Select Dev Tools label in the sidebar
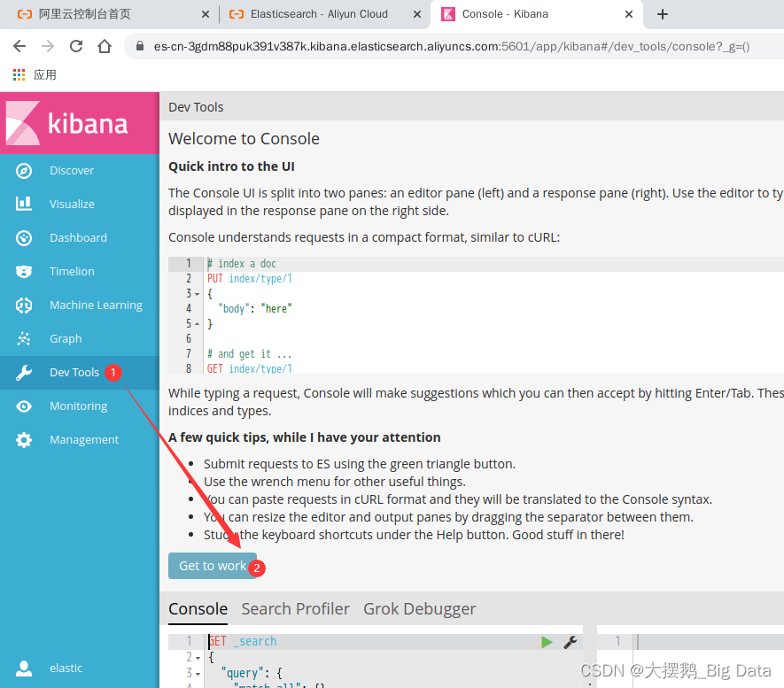 point(74,372)
